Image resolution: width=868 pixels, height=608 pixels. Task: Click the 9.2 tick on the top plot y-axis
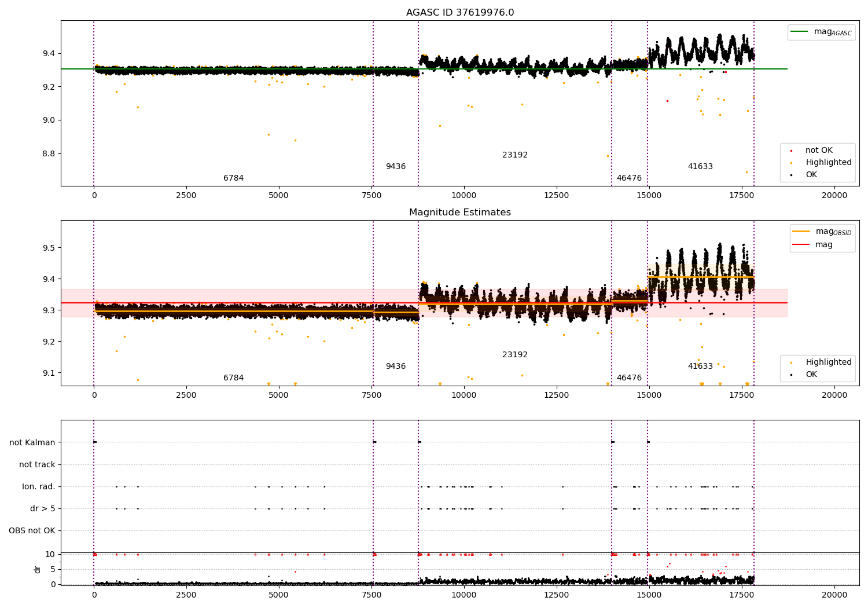(50, 87)
